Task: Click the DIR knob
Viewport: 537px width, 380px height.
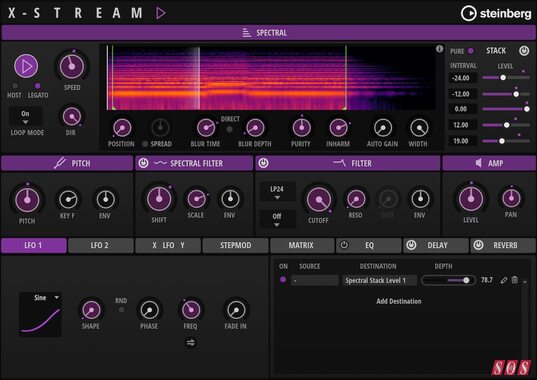Action: click(x=72, y=117)
